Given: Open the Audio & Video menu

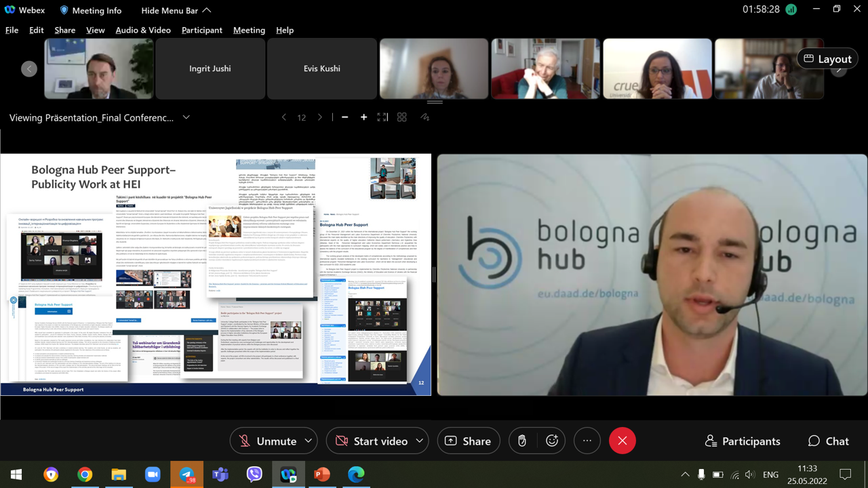Looking at the screenshot, I should [x=142, y=30].
